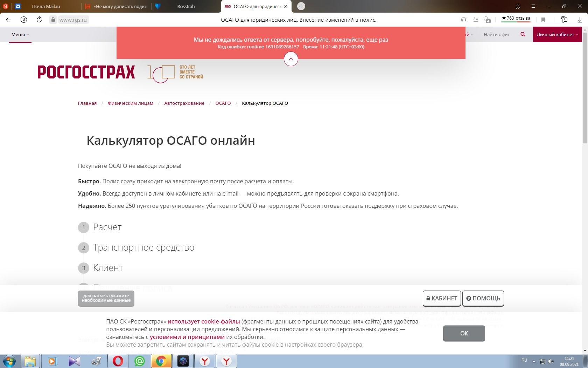588x368 pixels.
Task: Click the RU language indicator
Action: pyautogui.click(x=524, y=360)
